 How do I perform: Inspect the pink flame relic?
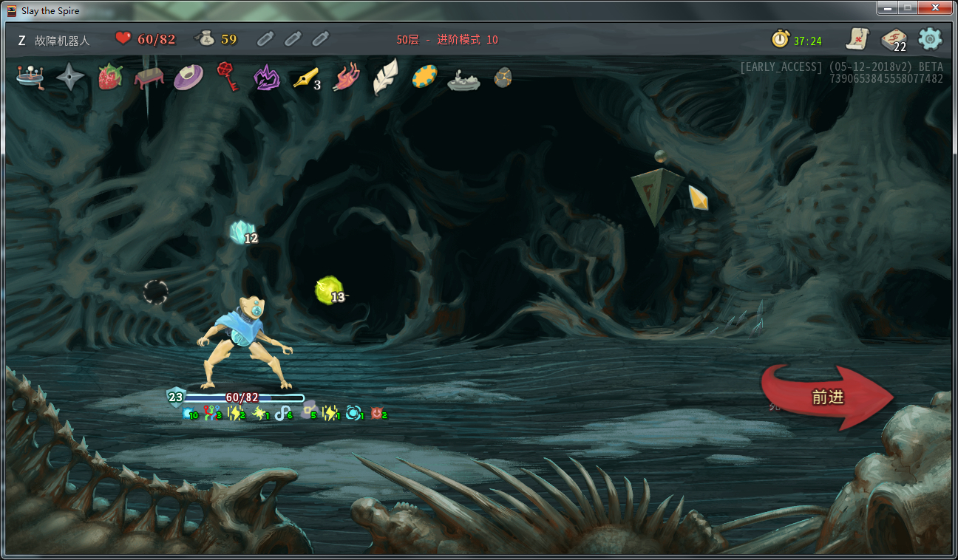[345, 77]
